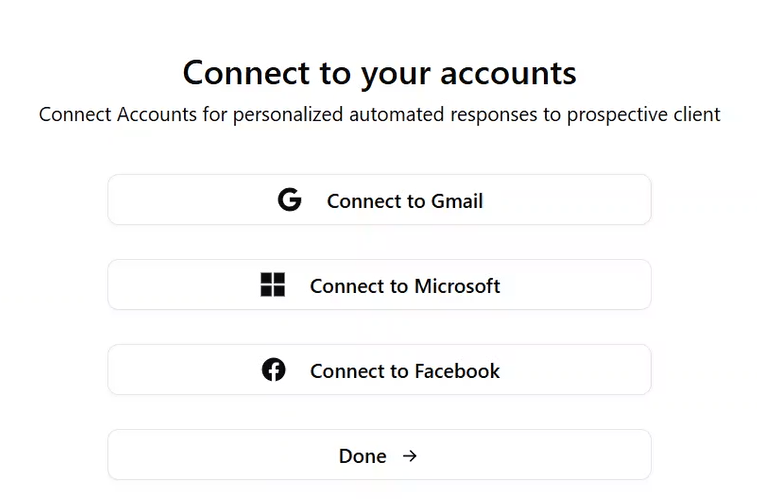Click the Facebook "f" logo icon
Viewport: 757px width, 499px height.
274,370
